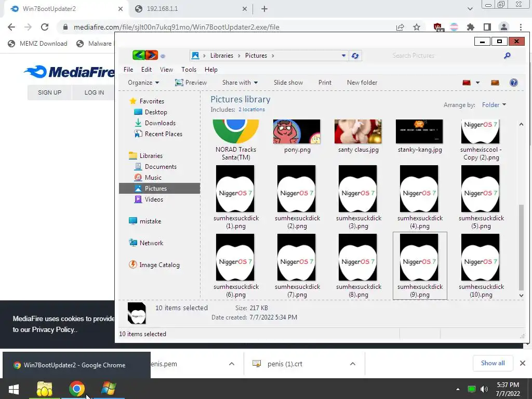
Task: Open the Edit menu
Action: click(x=146, y=70)
